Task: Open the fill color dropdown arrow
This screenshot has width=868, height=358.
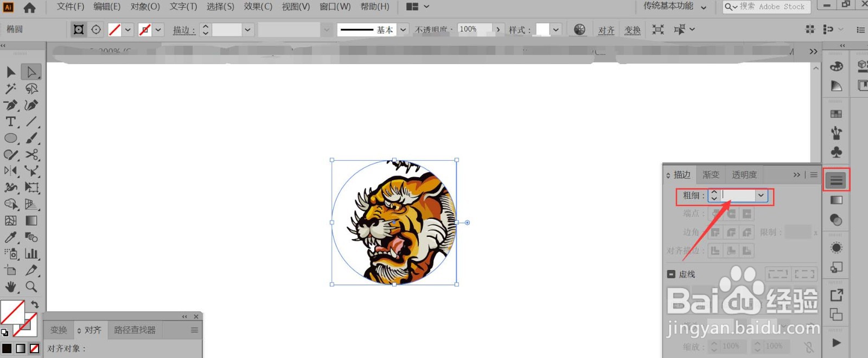Action: point(128,30)
